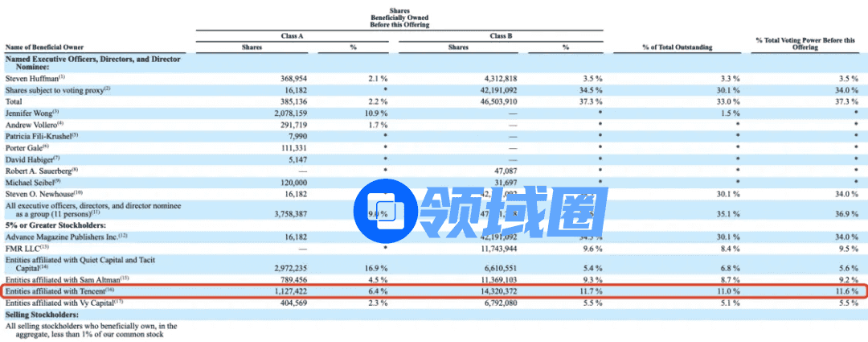Select the Class A column header
The height and width of the screenshot is (342, 868).
point(290,35)
